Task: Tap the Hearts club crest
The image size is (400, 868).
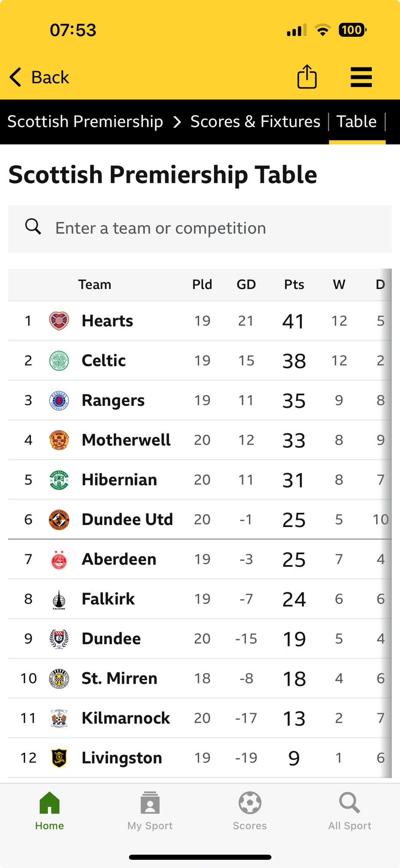Action: click(x=59, y=321)
